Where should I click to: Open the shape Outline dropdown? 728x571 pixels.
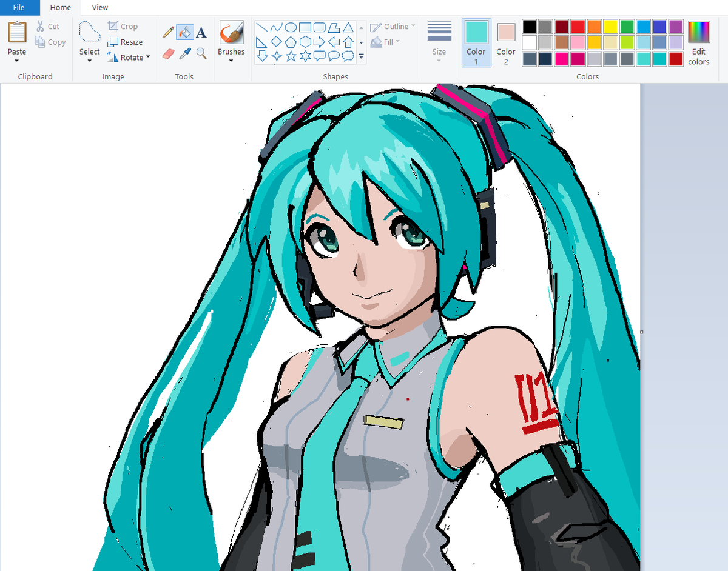click(393, 27)
